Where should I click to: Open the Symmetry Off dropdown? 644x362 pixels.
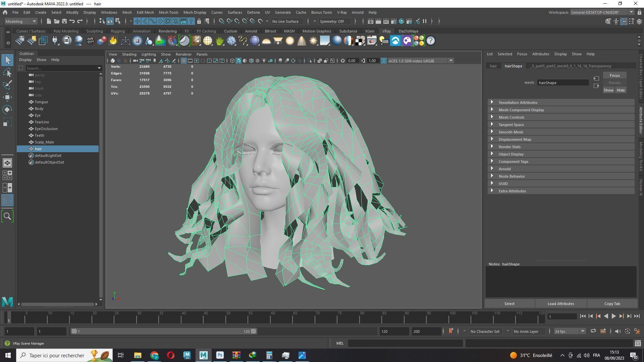335,21
